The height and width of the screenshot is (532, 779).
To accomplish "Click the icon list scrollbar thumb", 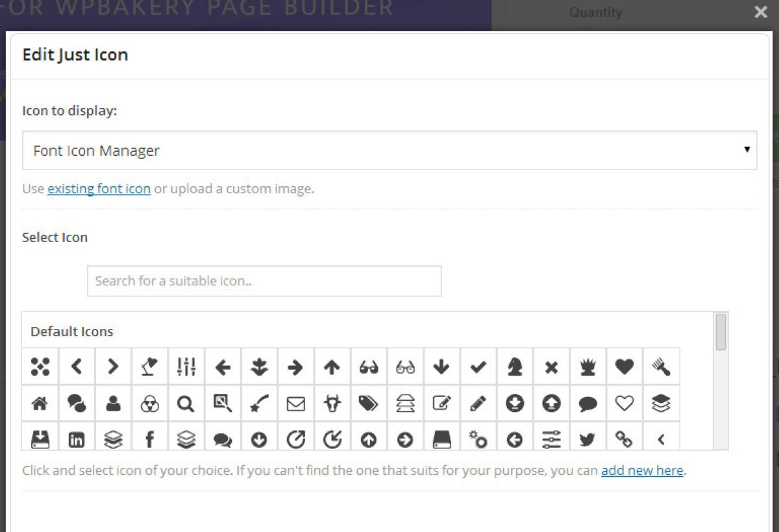I will coord(721,332).
